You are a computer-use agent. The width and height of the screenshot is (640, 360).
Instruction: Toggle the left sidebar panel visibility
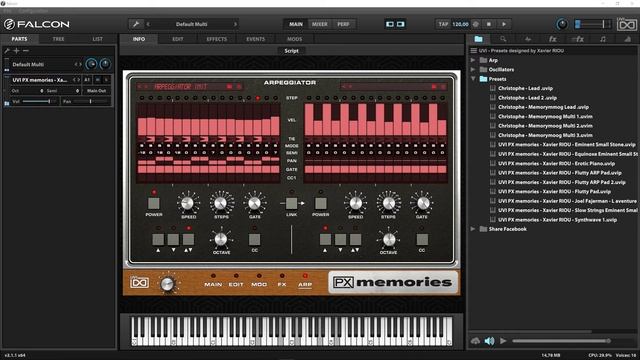[390, 24]
